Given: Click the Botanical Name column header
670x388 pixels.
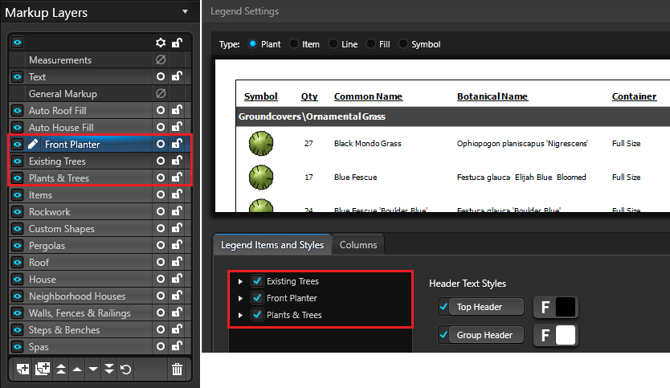Looking at the screenshot, I should point(492,97).
